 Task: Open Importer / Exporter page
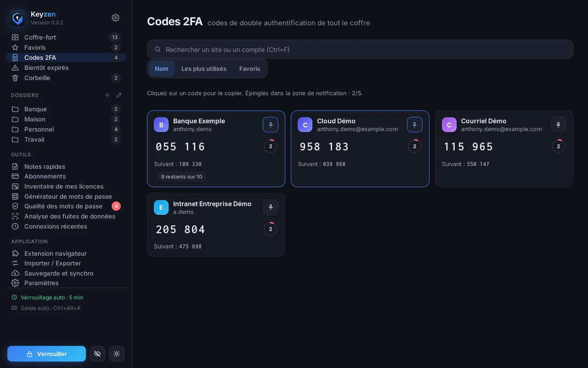coord(66,263)
